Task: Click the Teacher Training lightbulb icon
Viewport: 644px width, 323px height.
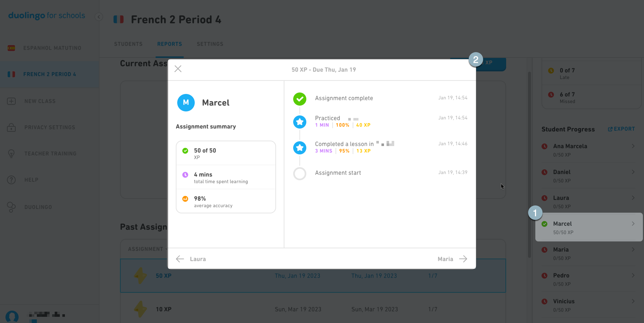Action: (11, 153)
